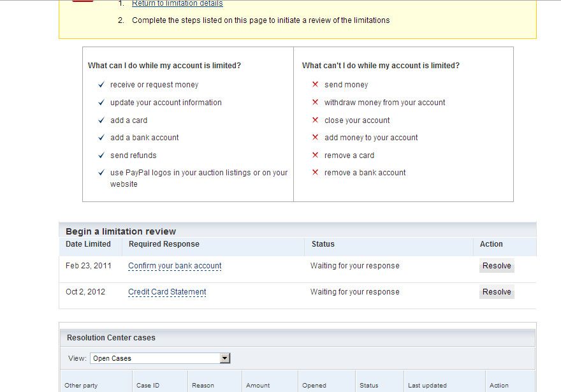This screenshot has height=392, width=561.
Task: Click the Confirm your bank account link
Action: 175,266
